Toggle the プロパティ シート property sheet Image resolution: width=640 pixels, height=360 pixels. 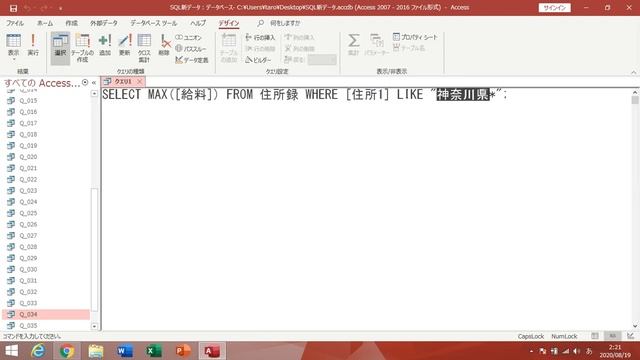tap(415, 37)
